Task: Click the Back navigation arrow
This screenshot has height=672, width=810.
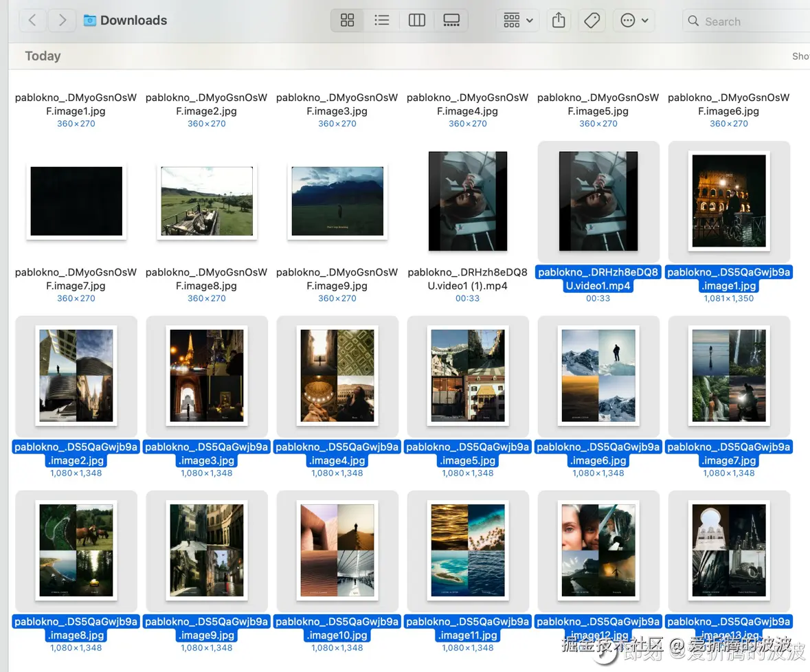Action: point(32,21)
